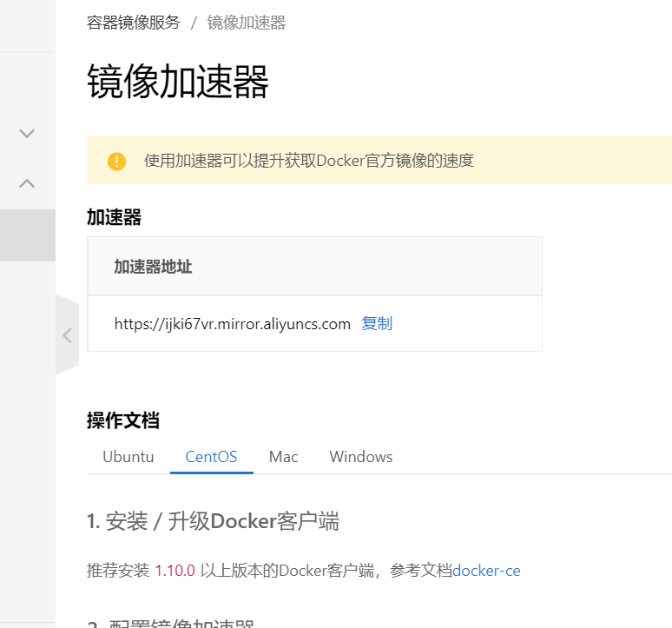Click the highlighted sidebar menu item
Screen dimensions: 672x628
[x=28, y=235]
